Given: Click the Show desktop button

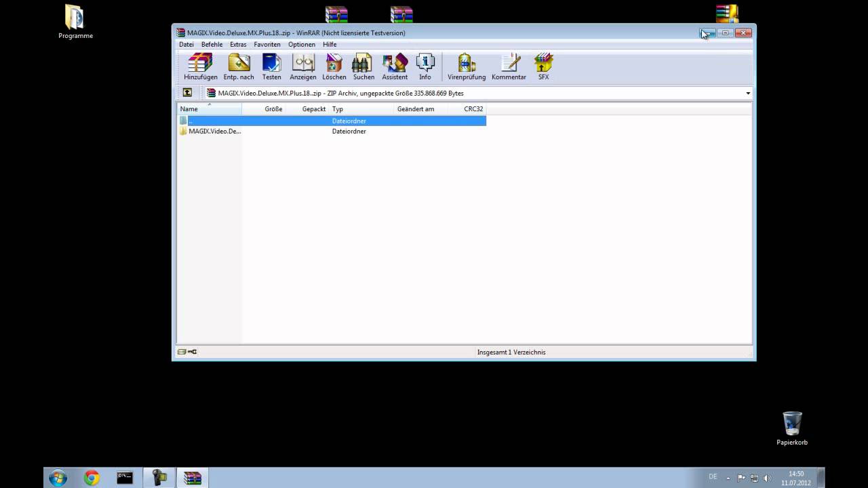Looking at the screenshot, I should click(x=821, y=478).
